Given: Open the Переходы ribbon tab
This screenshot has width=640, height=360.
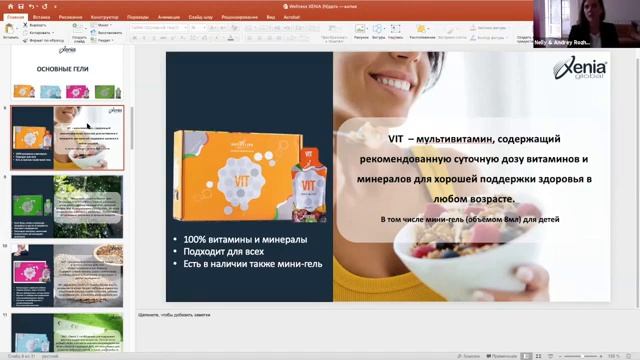Looking at the screenshot, I should pos(138,17).
